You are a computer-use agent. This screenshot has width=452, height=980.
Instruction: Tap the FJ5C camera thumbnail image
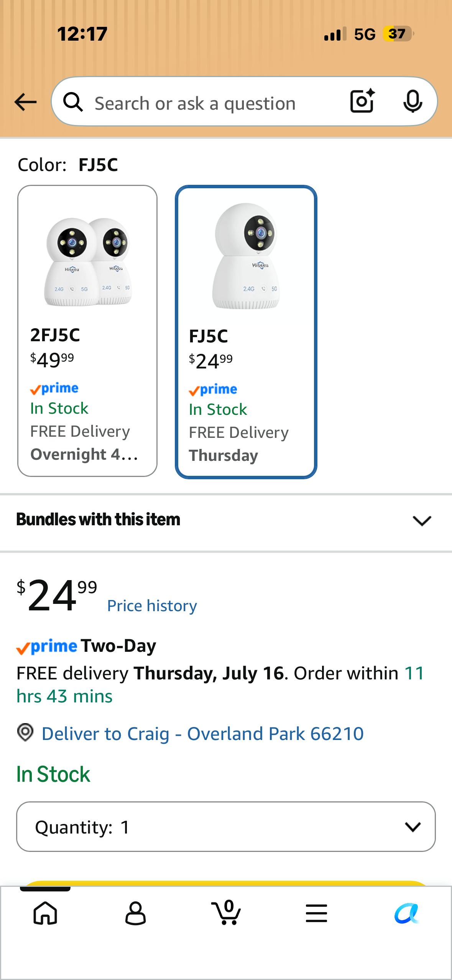tap(246, 256)
